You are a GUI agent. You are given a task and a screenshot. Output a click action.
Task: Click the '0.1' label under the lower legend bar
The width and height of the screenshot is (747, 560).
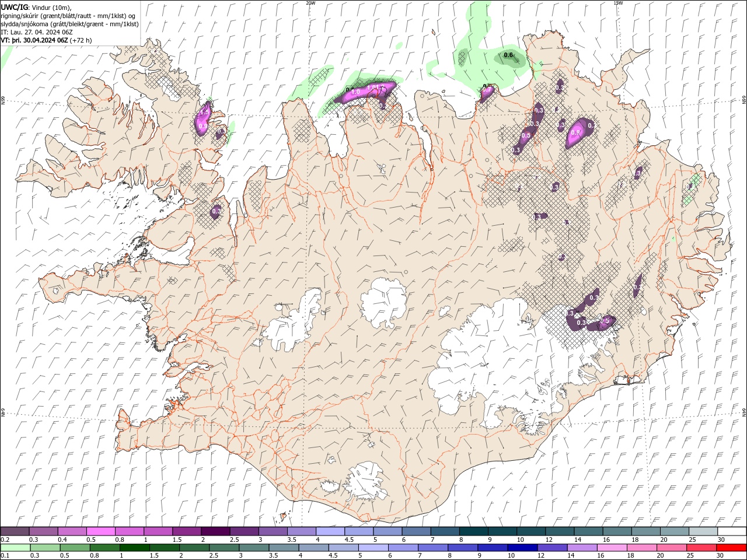click(5, 556)
